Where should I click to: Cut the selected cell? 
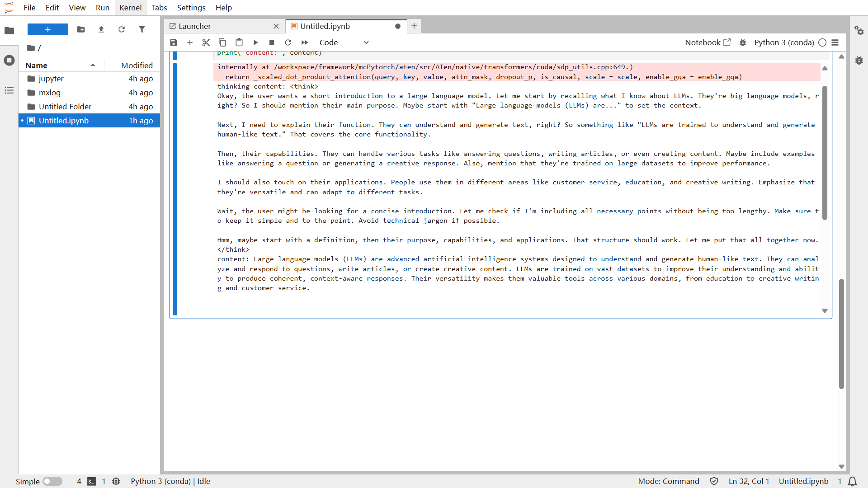pos(206,42)
